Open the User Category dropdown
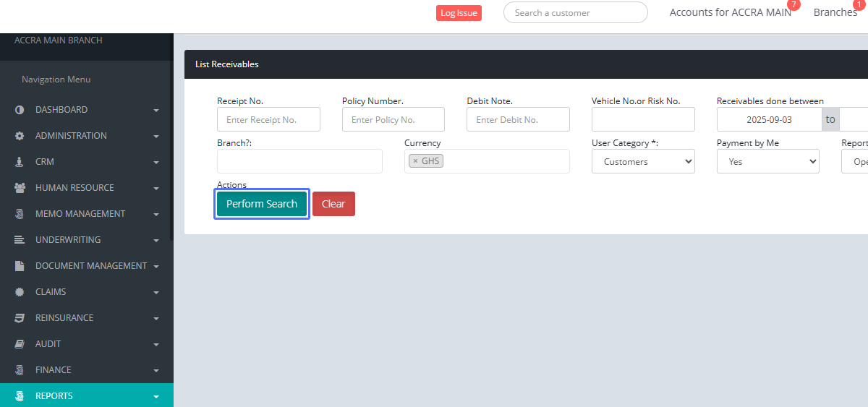868x407 pixels. point(643,162)
